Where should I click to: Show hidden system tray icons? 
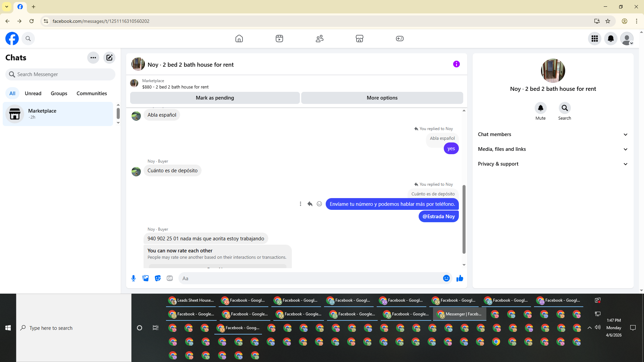[x=589, y=328]
